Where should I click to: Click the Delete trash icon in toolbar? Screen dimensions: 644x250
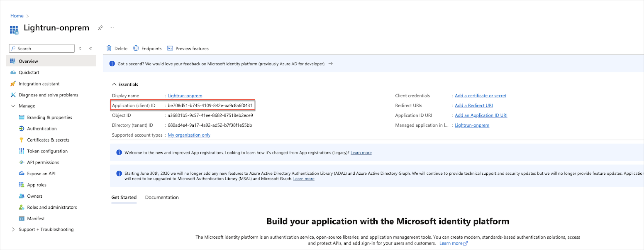(109, 48)
